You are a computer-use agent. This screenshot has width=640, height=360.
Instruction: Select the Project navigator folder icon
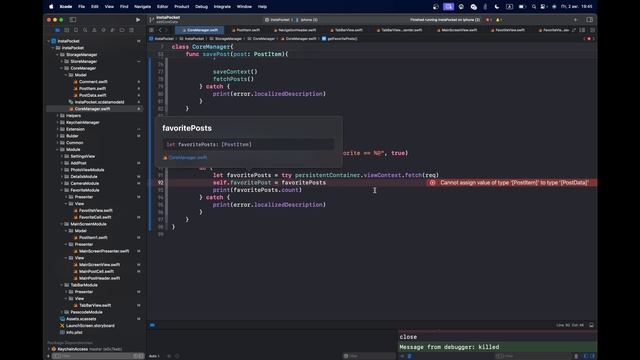tap(58, 30)
